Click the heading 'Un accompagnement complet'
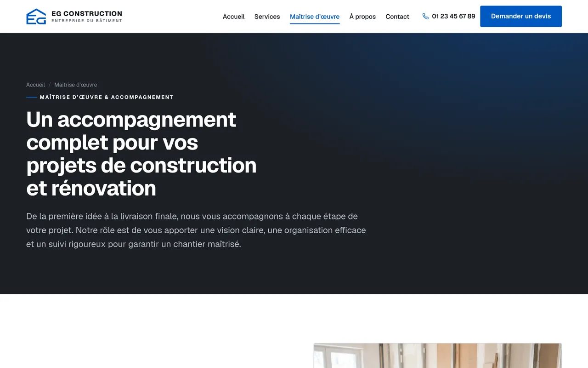The width and height of the screenshot is (588, 368). (x=141, y=154)
